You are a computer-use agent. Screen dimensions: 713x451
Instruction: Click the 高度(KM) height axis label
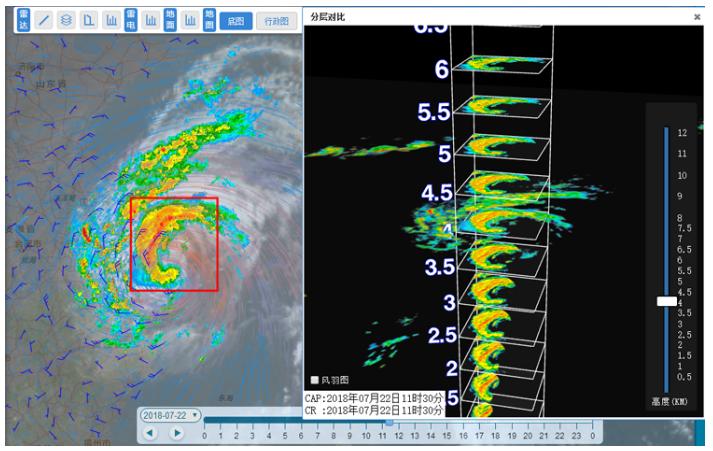(669, 402)
